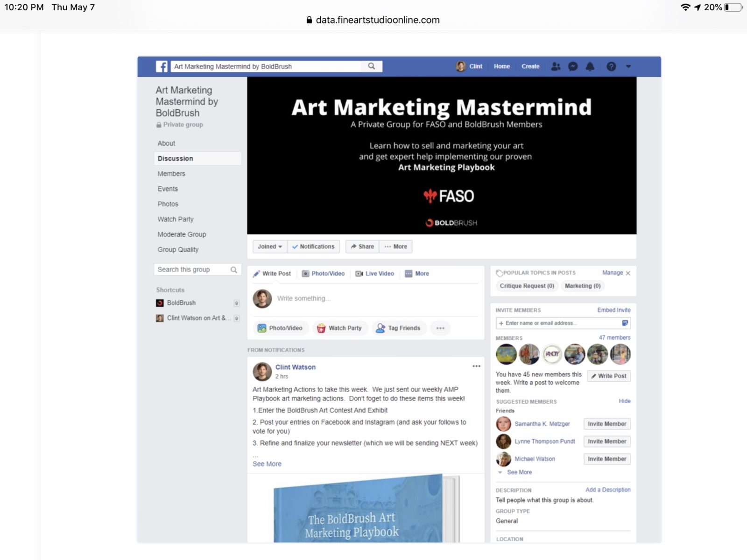Invite Michael Watson

click(x=607, y=459)
